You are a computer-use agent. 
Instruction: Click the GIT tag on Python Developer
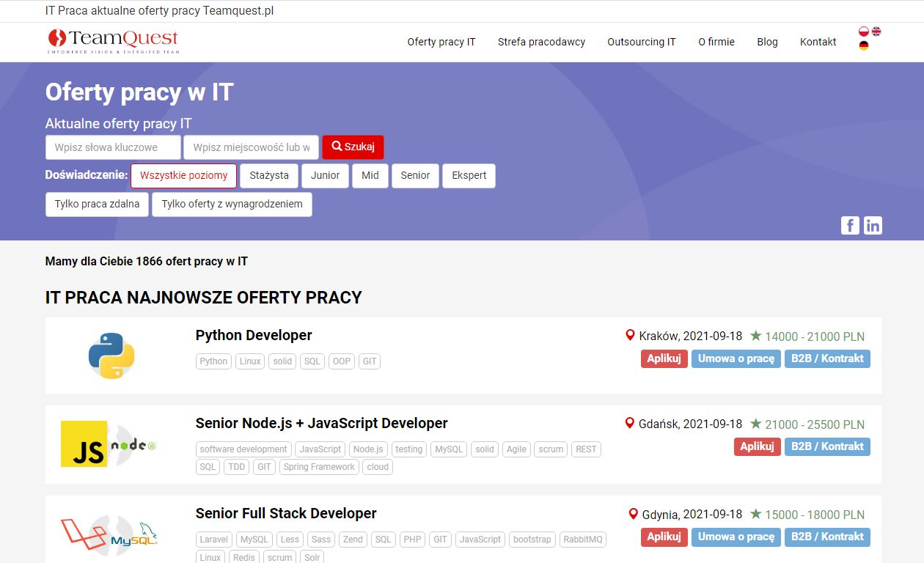370,361
